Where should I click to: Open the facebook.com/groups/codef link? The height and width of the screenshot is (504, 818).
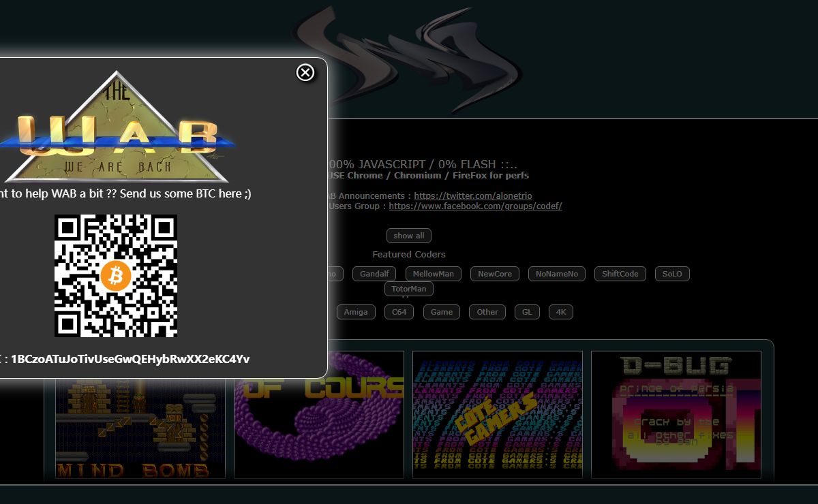[475, 206]
